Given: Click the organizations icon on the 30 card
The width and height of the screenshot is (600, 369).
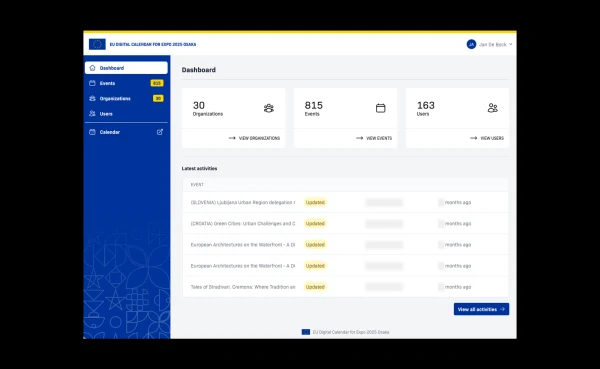Looking at the screenshot, I should pos(269,108).
